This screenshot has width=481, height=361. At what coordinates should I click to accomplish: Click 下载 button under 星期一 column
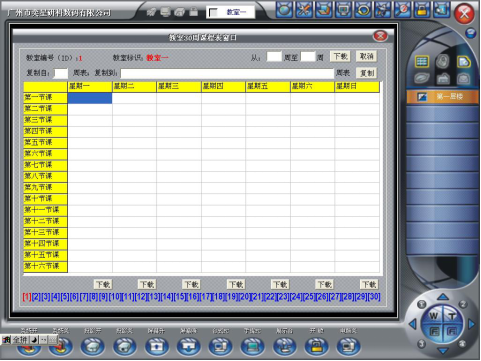pyautogui.click(x=103, y=284)
